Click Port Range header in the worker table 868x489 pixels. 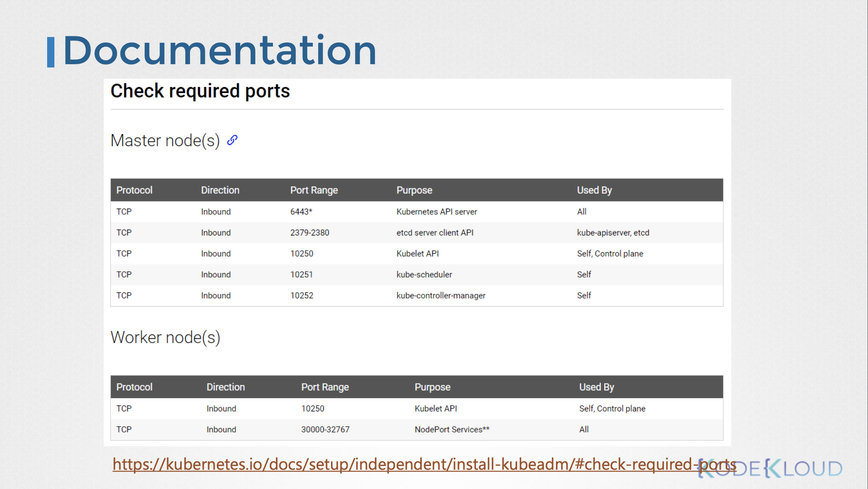pyautogui.click(x=325, y=387)
